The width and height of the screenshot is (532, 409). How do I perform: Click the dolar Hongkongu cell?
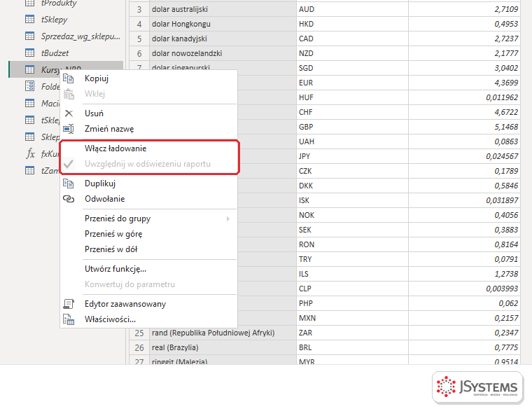pyautogui.click(x=223, y=24)
